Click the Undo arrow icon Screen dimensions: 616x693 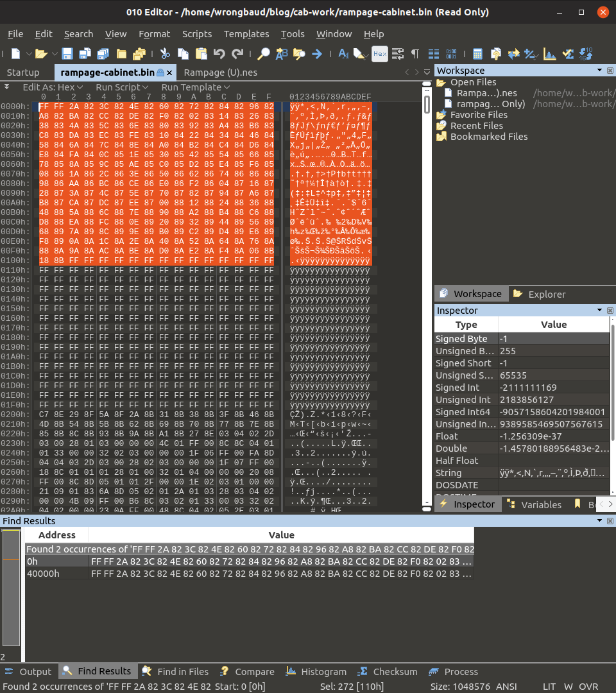[x=219, y=54]
